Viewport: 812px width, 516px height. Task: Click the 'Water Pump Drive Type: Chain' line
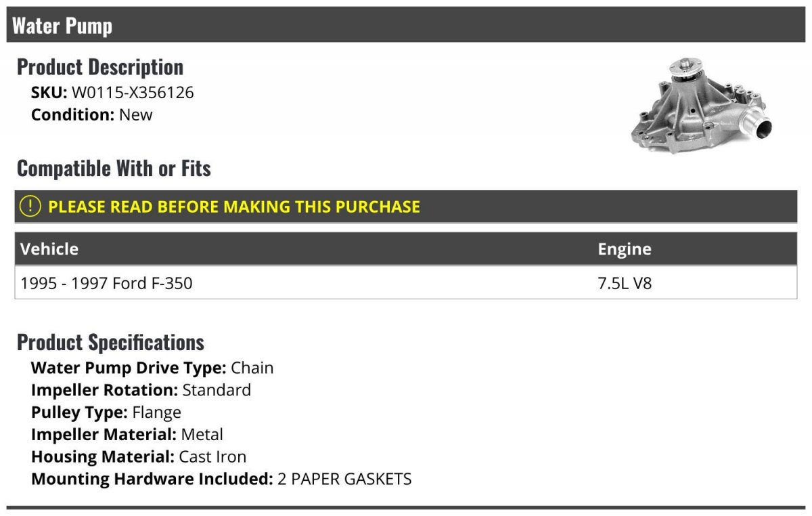point(152,368)
